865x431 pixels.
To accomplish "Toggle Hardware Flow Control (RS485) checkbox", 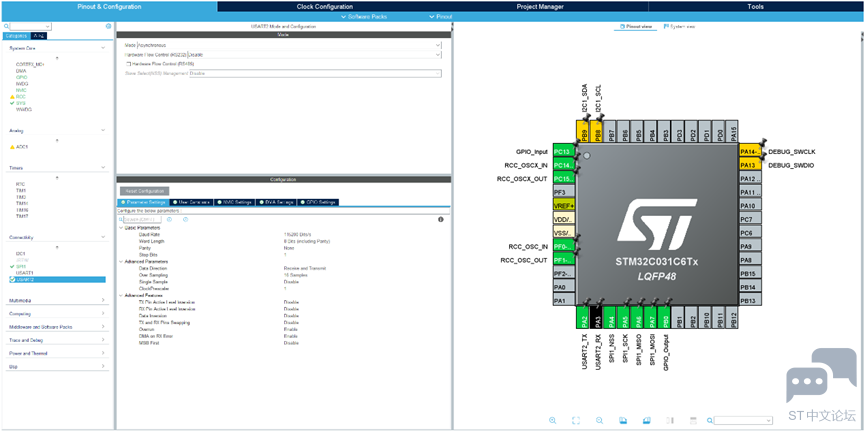I will [x=128, y=64].
